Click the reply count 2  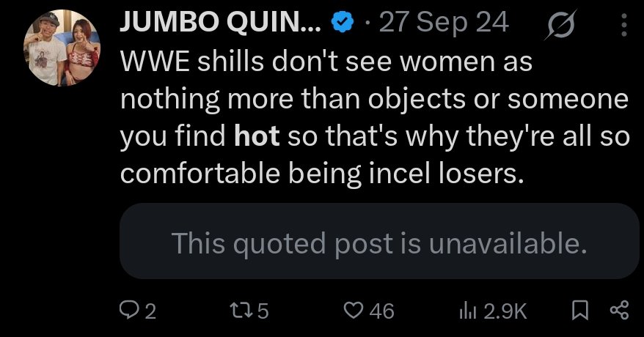(150, 311)
